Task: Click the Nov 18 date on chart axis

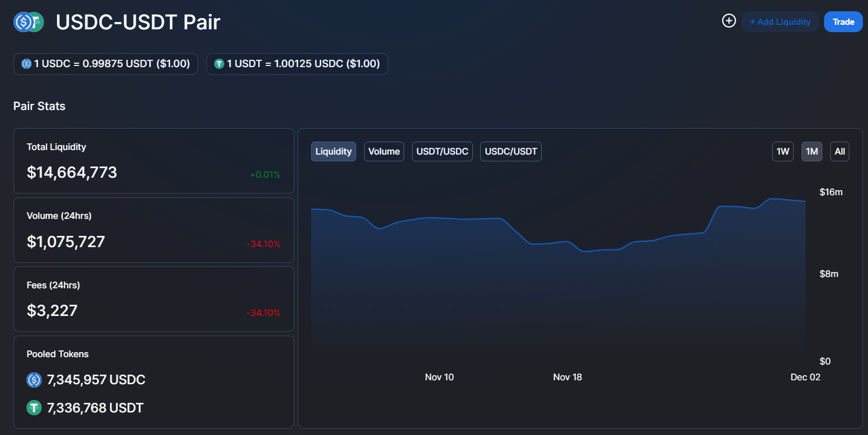Action: point(568,377)
